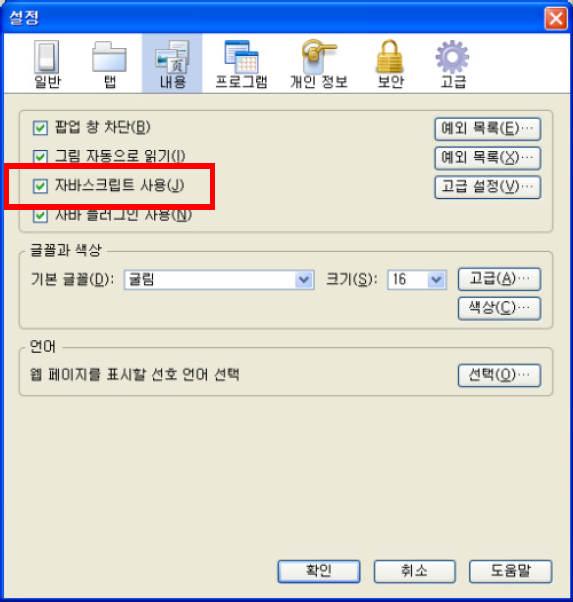The height and width of the screenshot is (602, 573).
Task: Toggle the 자바 플러그인 사용 checkbox
Action: click(40, 215)
